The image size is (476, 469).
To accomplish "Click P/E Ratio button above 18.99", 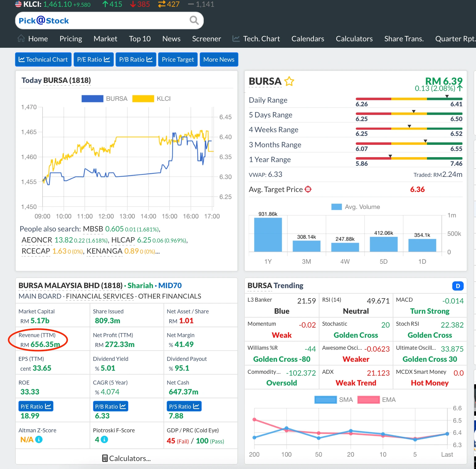I will pyautogui.click(x=36, y=406).
